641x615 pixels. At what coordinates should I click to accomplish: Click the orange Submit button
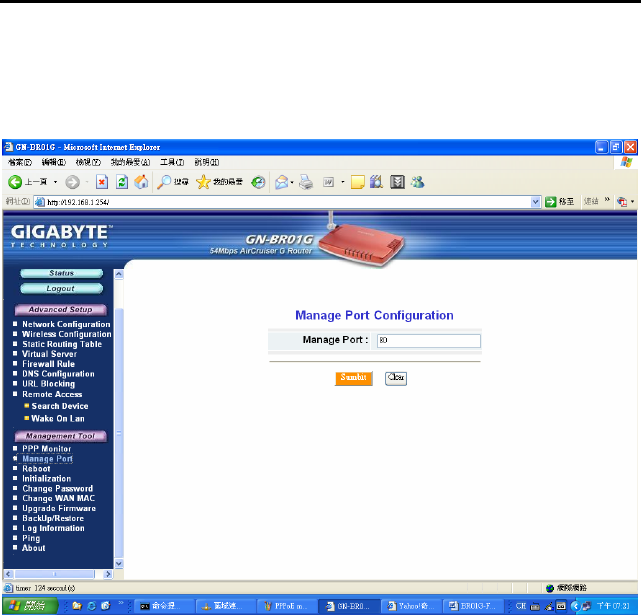point(354,378)
